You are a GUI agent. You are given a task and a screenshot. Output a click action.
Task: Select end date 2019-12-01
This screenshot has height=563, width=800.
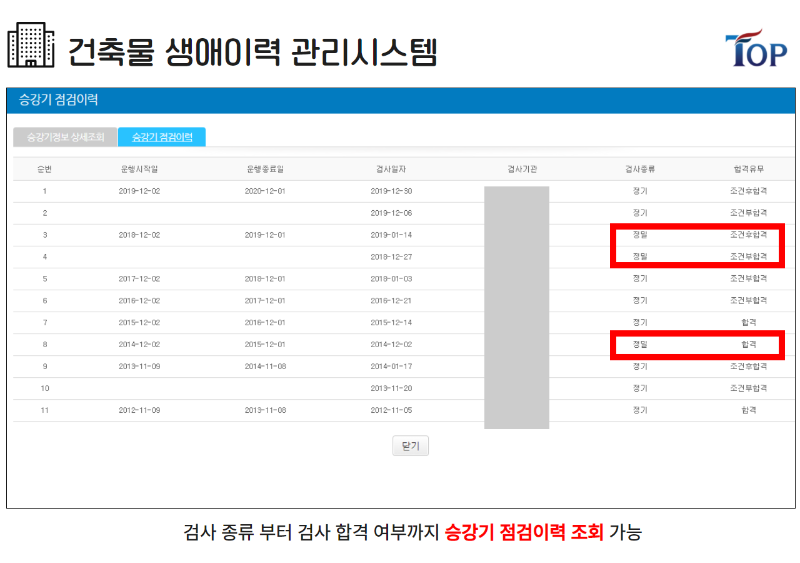point(265,235)
